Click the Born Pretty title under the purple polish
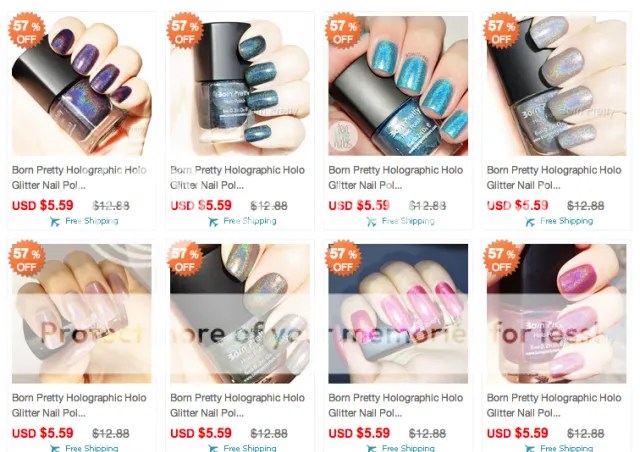The width and height of the screenshot is (640, 452). coord(79,177)
